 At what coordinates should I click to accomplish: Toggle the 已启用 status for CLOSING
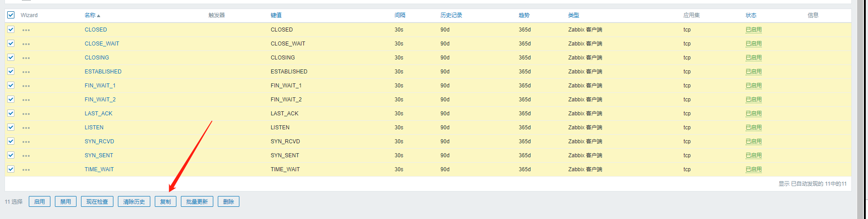754,58
